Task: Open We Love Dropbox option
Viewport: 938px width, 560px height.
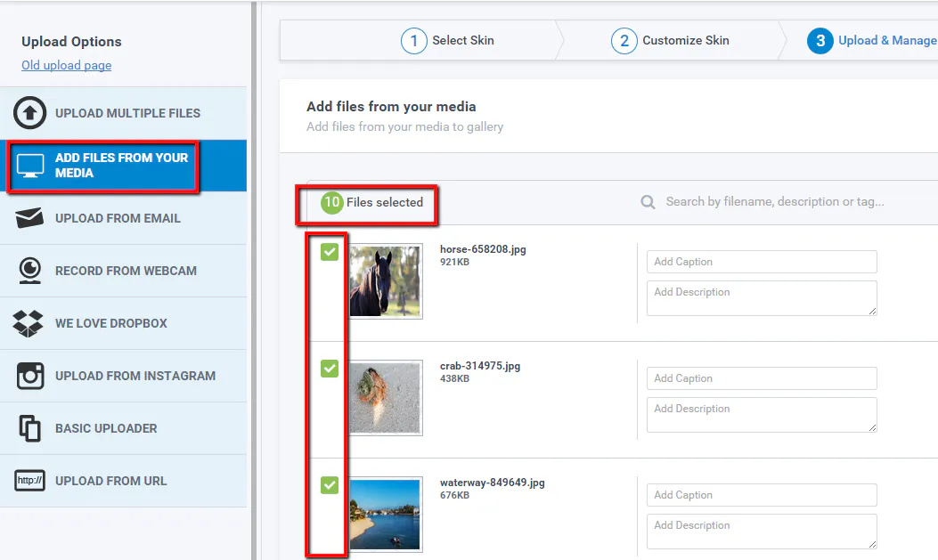Action: tap(123, 323)
